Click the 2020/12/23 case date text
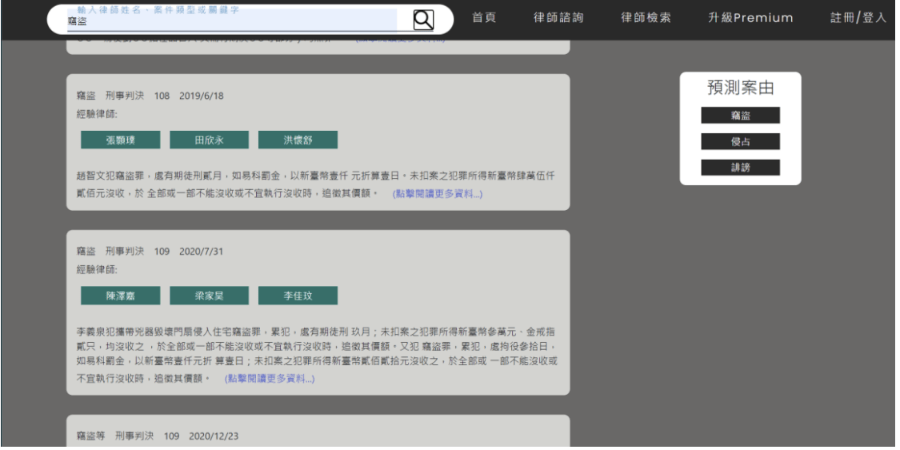Image resolution: width=900 pixels, height=450 pixels. pos(214,436)
